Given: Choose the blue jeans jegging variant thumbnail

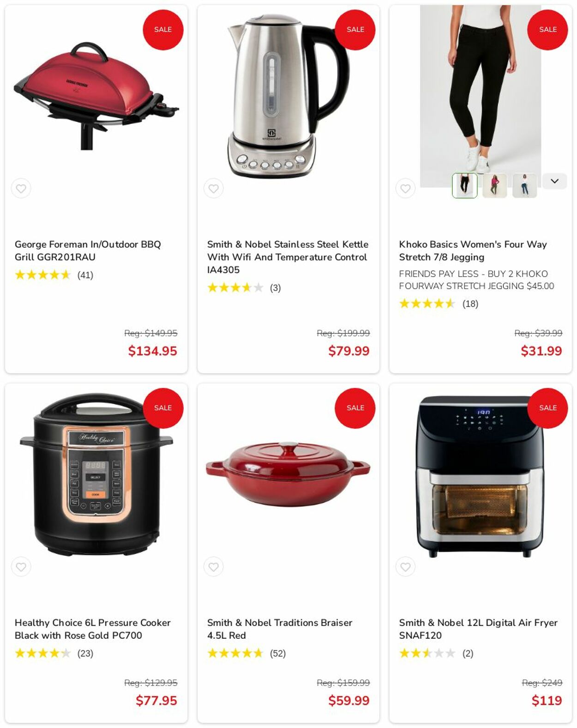Looking at the screenshot, I should [x=524, y=185].
